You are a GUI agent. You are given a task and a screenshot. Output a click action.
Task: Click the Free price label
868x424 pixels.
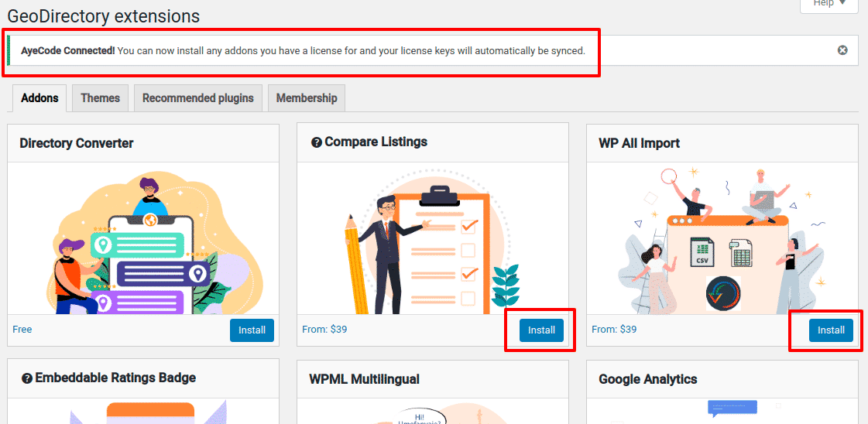point(22,330)
